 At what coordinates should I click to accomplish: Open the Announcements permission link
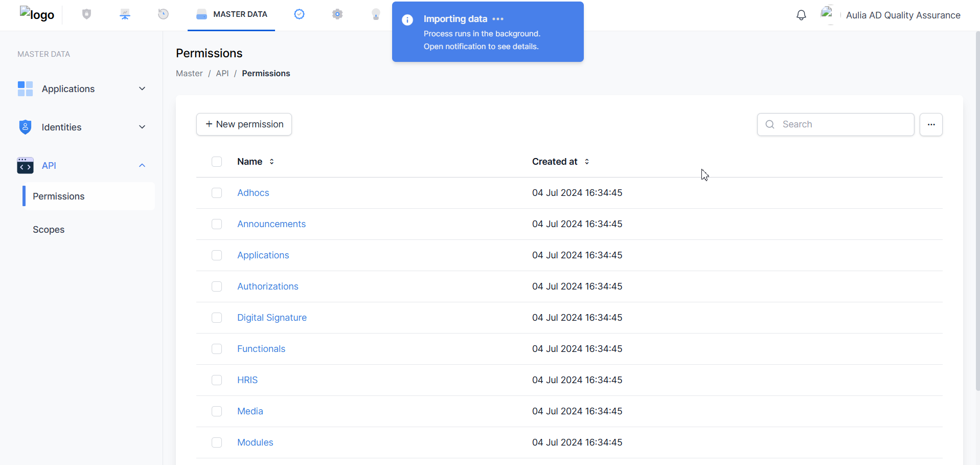pos(271,224)
